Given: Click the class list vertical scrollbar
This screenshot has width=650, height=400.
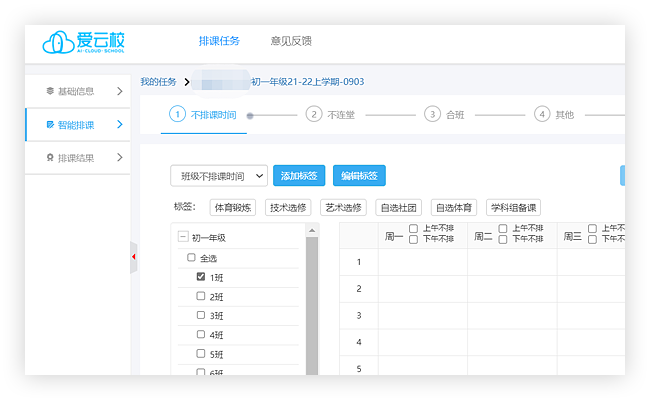Looking at the screenshot, I should tap(311, 300).
